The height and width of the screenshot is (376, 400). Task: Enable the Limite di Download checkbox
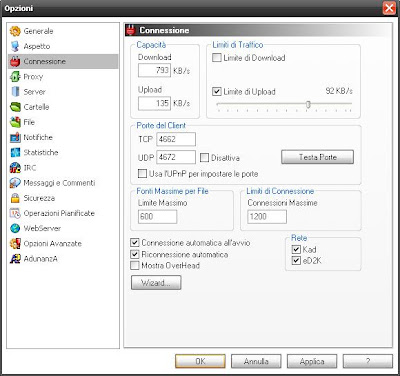coord(217,58)
